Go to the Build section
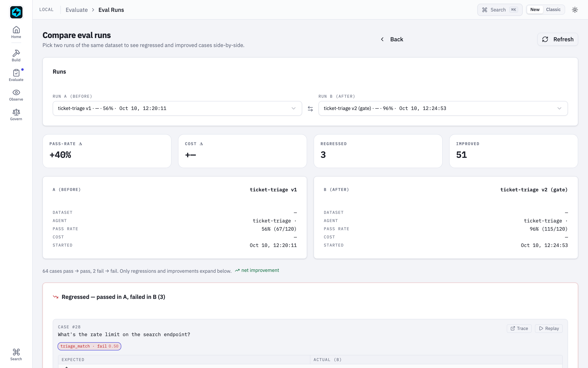The width and height of the screenshot is (588, 368). pos(16,55)
